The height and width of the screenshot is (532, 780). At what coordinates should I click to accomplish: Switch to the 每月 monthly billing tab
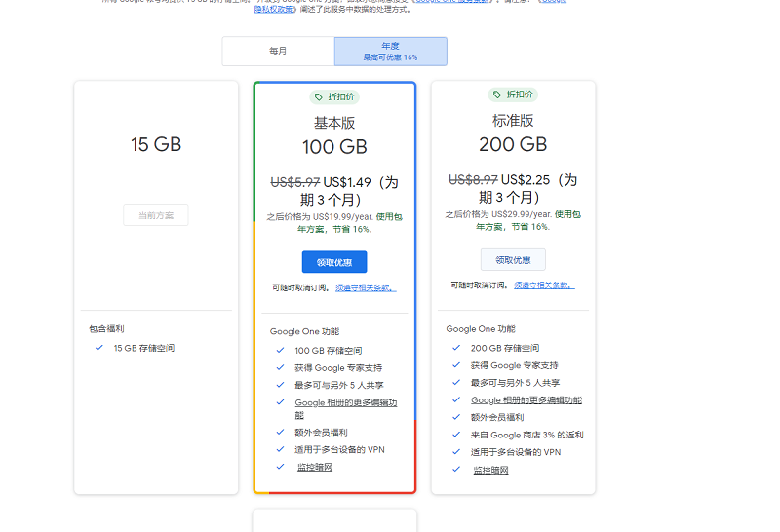coord(278,52)
